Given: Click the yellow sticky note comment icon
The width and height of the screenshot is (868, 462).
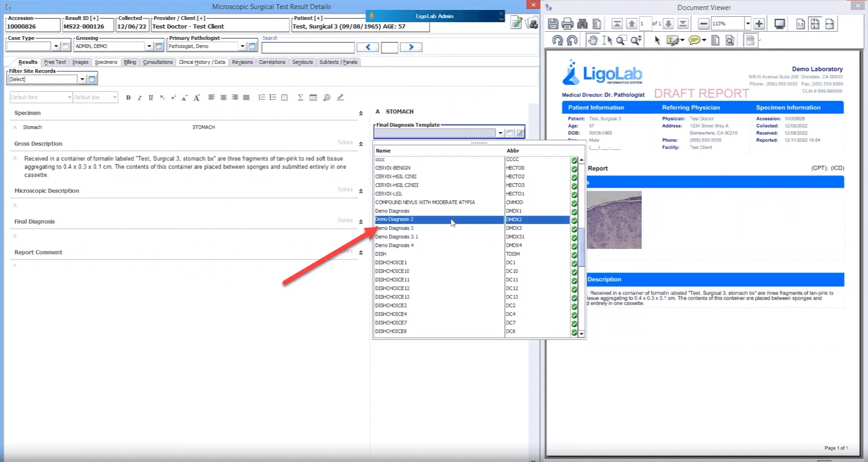Looking at the screenshot, I should (x=695, y=40).
